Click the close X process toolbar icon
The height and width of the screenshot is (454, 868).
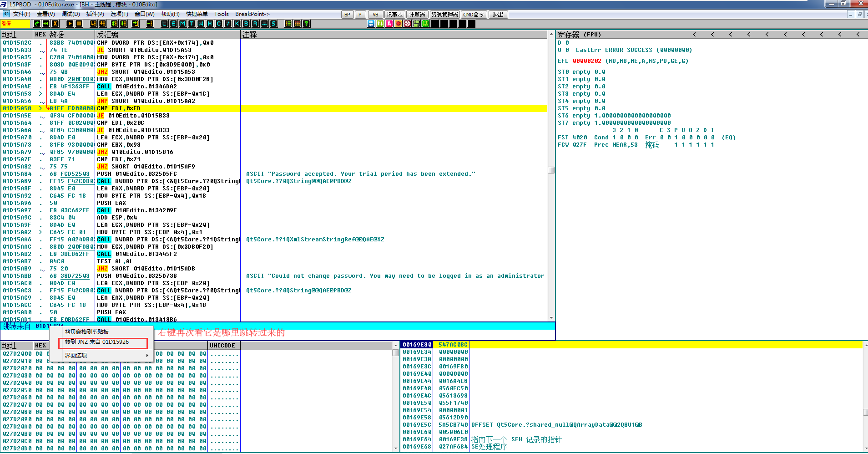(x=56, y=24)
